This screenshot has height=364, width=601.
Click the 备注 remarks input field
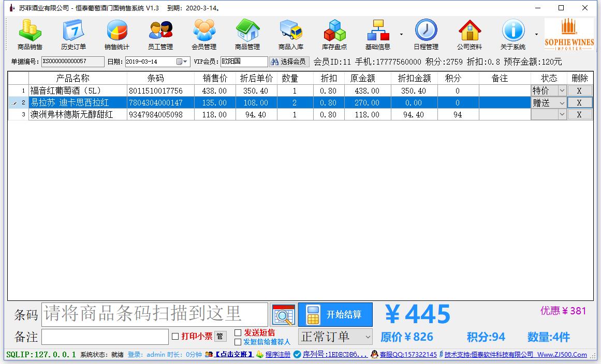[x=105, y=337]
